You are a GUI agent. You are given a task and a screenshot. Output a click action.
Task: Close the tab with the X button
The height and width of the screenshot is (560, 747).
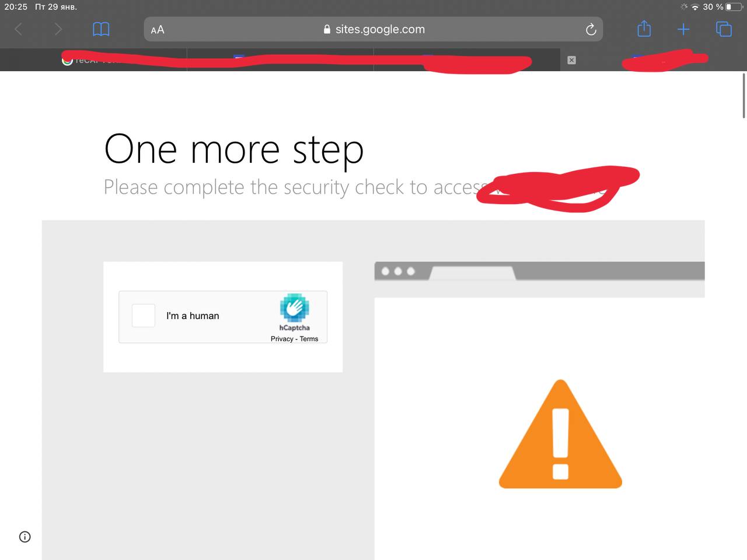coord(571,60)
